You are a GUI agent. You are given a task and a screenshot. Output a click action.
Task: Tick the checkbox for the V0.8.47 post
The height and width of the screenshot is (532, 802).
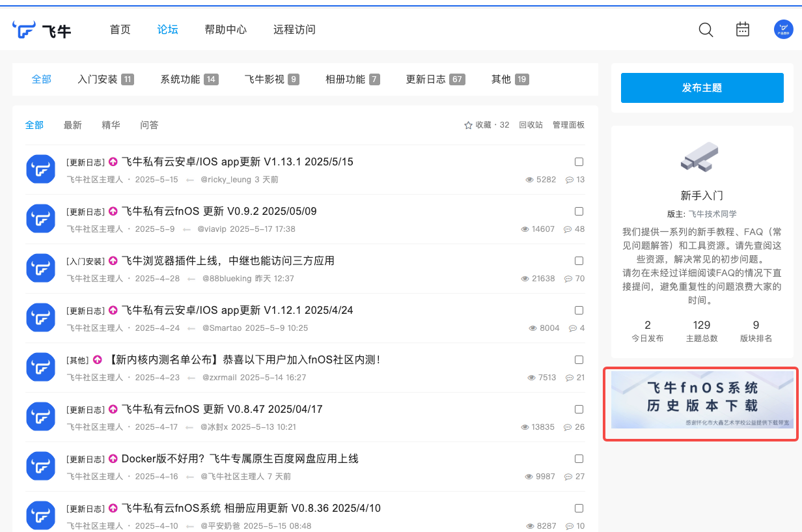[579, 410]
